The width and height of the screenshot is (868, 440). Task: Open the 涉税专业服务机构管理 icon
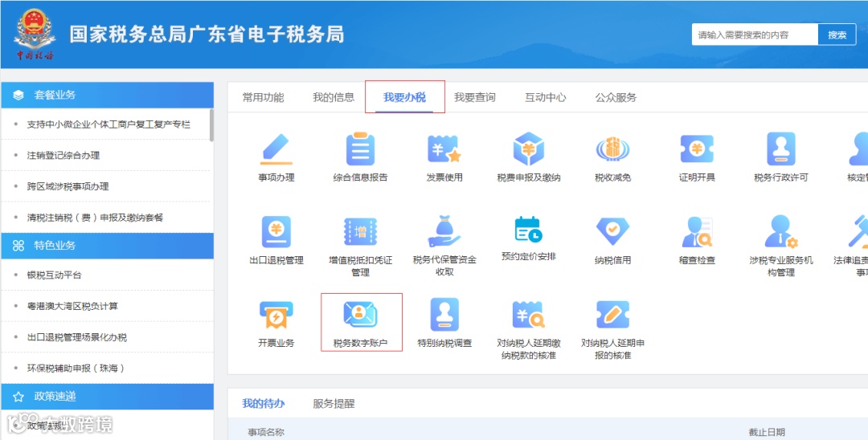[781, 231]
